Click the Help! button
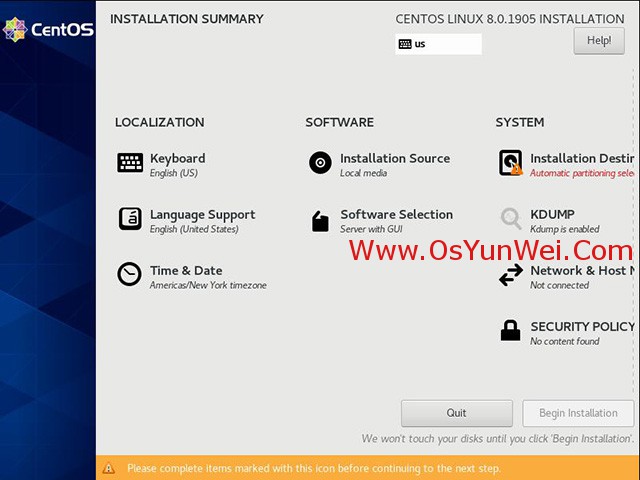The height and width of the screenshot is (480, 640). 599,41
